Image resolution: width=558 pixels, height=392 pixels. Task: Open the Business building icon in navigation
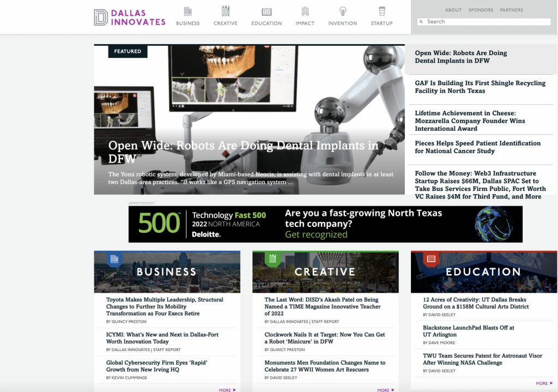coord(187,11)
